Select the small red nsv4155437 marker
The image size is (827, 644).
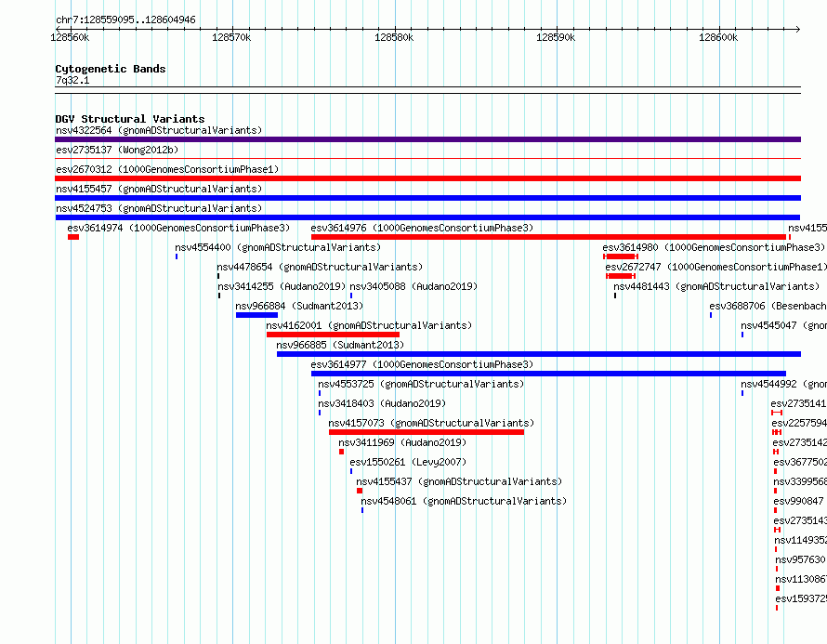coord(360,491)
